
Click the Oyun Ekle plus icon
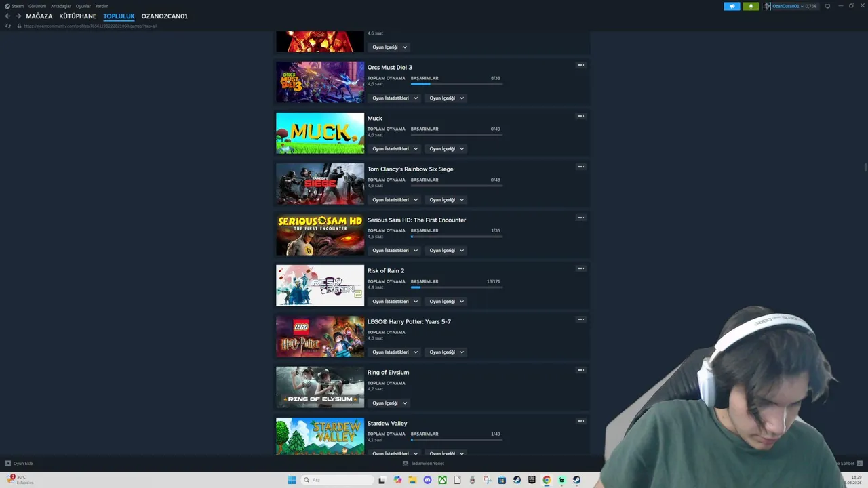pyautogui.click(x=8, y=464)
